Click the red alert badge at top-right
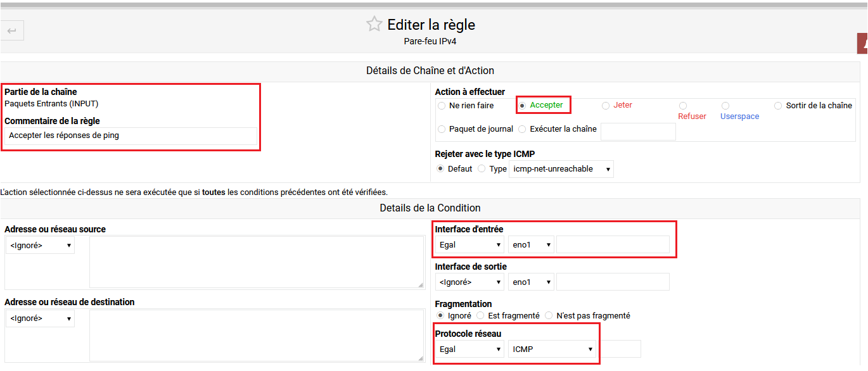The height and width of the screenshot is (371, 868). point(864,43)
